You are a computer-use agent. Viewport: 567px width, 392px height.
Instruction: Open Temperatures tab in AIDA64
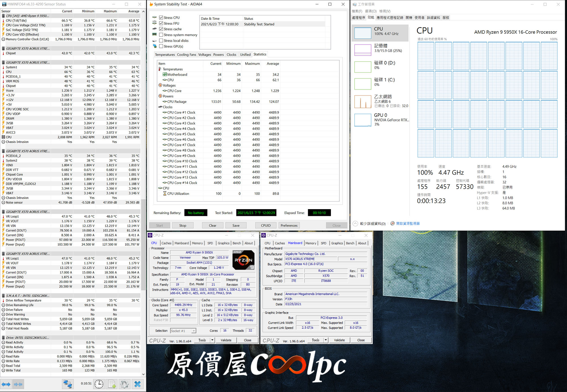[165, 54]
